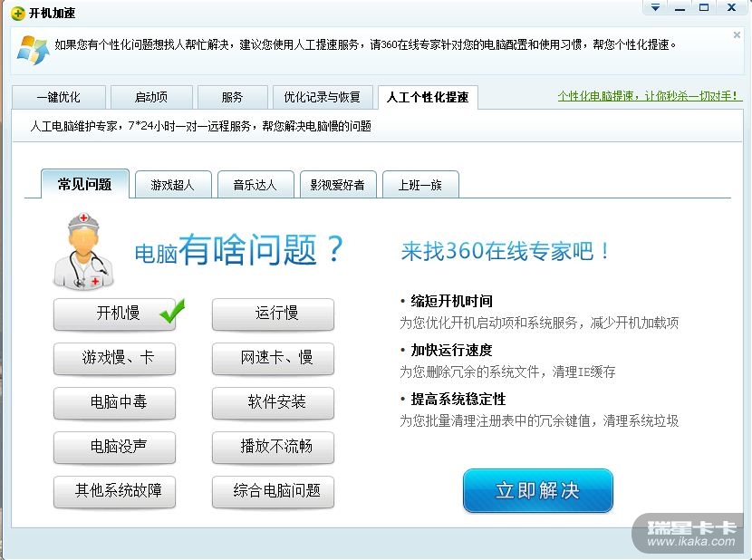Open the 音乐达人 category tab

tap(255, 185)
